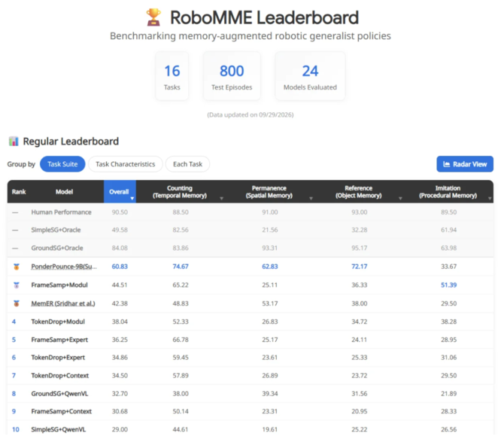This screenshot has height=445, width=504.
Task: Click FrameSamp+Expert counting score 66.78
Action: 181,340
